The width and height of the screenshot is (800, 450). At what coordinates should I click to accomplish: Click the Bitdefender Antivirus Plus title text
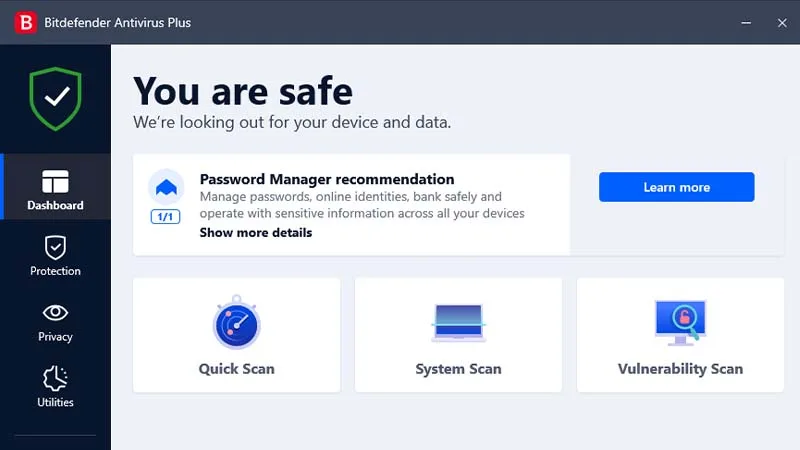pyautogui.click(x=117, y=23)
